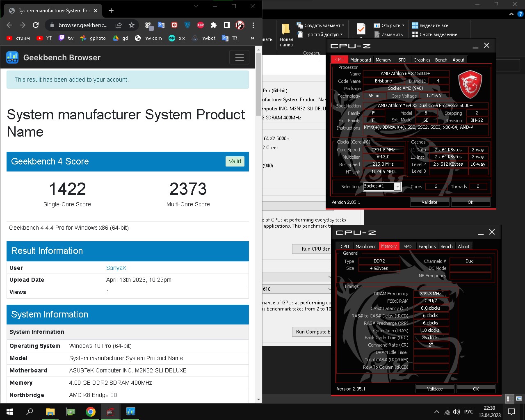The image size is (525, 420).
Task: Switch to Memory tab in upper CPU-Z
Action: point(383,60)
